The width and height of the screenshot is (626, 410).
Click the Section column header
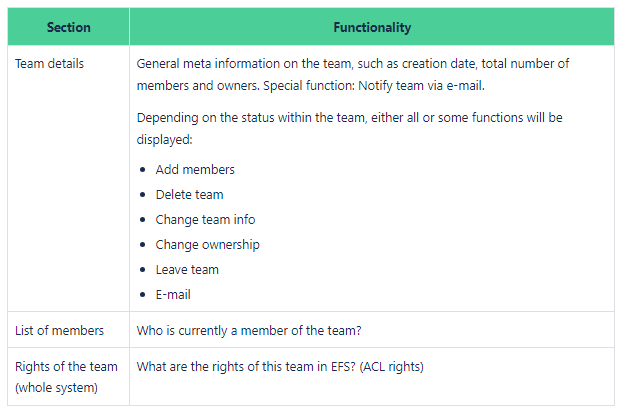click(69, 27)
